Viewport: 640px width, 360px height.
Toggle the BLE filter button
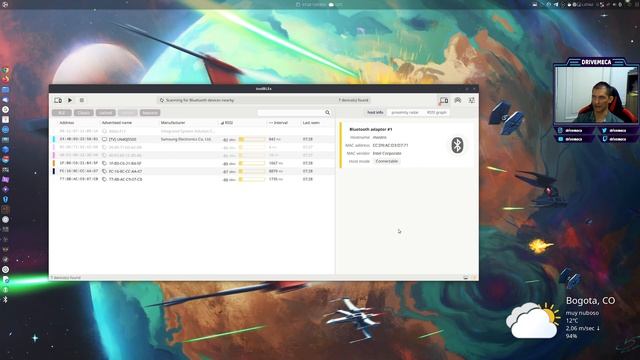62,113
